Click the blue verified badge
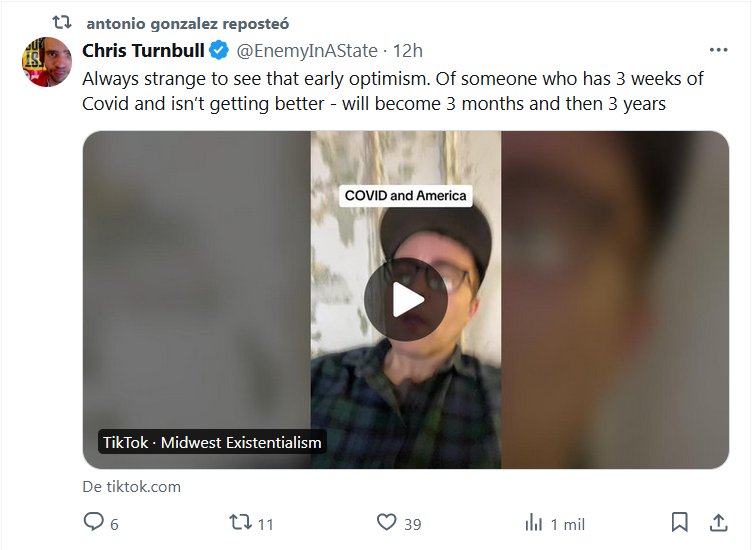Viewport: 754px width, 550px height. (219, 50)
